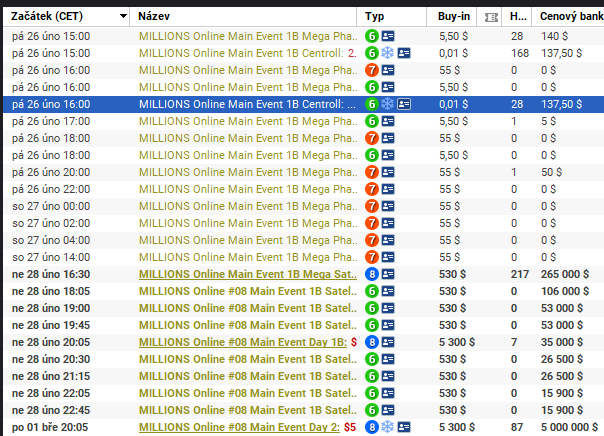
Task: Click blue 8 icon in ne 16:30 Mega Sat row
Action: tap(372, 274)
